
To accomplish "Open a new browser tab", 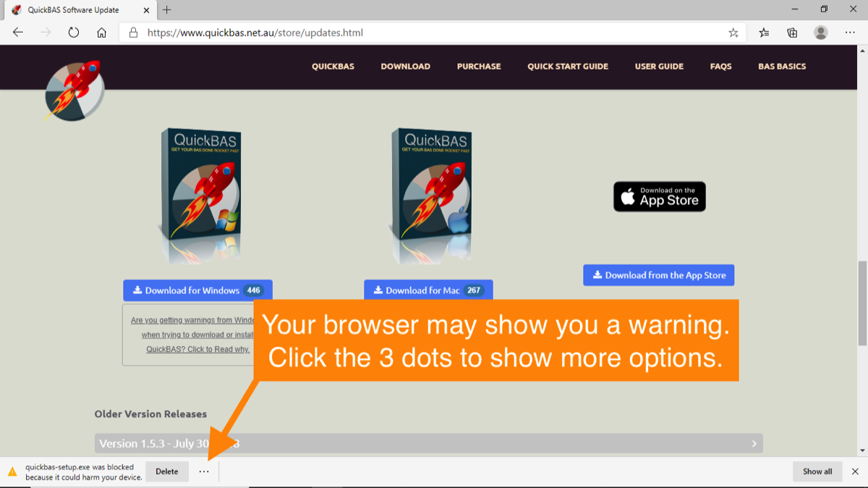I will (167, 9).
